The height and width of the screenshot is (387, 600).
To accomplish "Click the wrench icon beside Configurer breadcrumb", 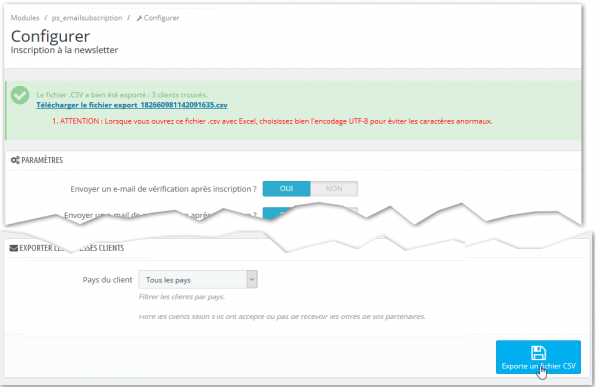I will (140, 18).
